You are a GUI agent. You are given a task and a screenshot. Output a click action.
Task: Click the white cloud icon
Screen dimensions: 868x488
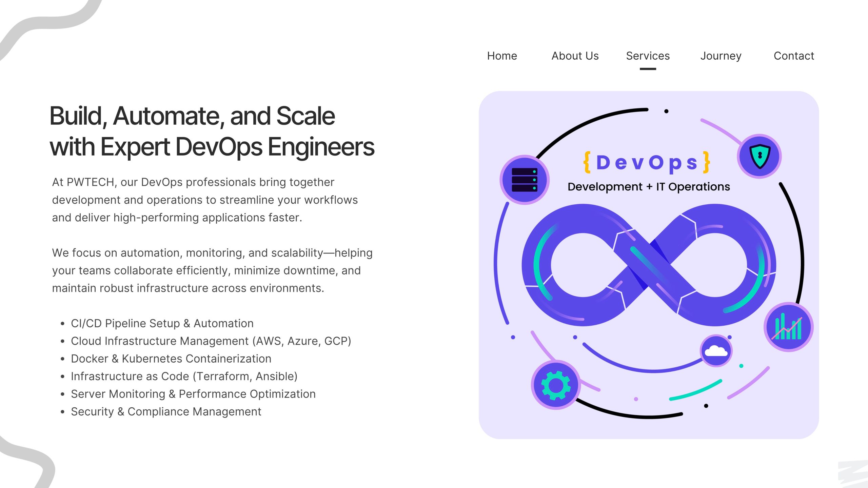[716, 351]
